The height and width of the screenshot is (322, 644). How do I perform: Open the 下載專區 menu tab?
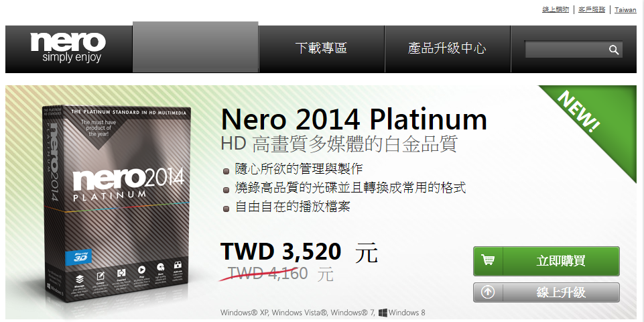coord(321,48)
